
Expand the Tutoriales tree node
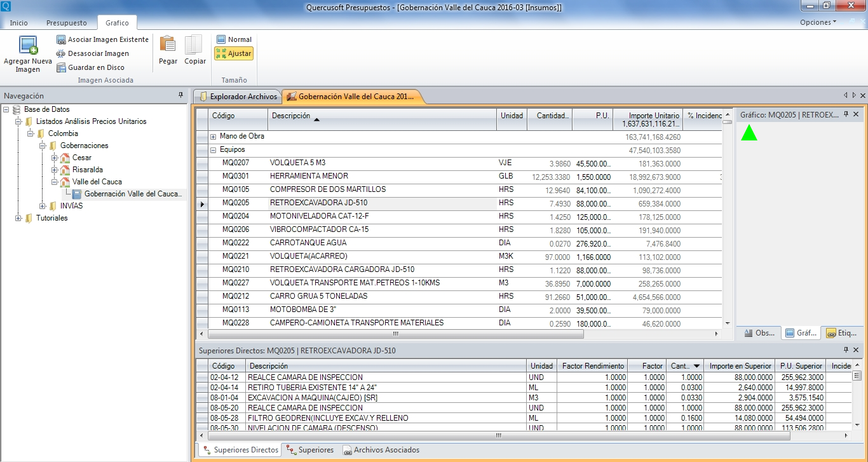click(18, 218)
